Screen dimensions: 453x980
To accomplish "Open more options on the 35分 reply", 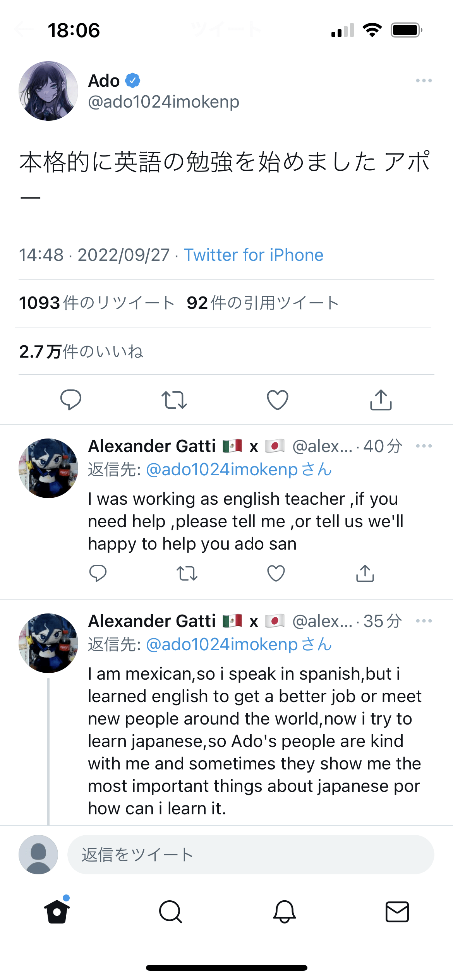I will tap(424, 621).
